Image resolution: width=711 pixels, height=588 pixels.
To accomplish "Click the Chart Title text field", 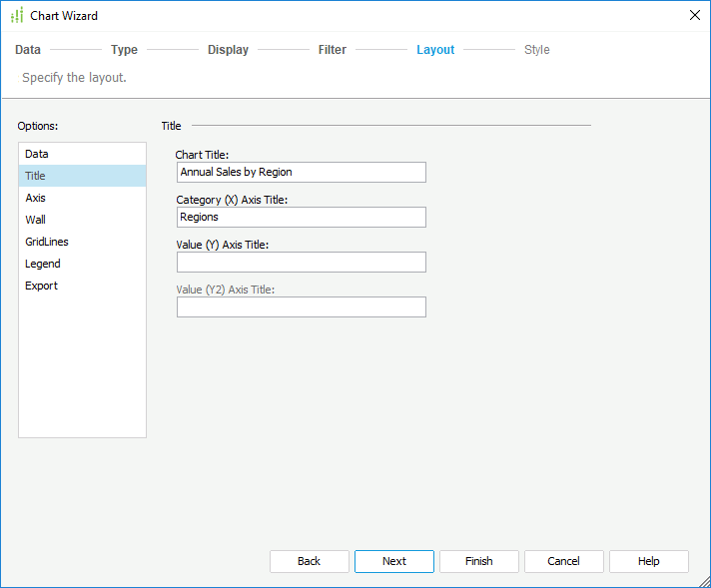I will tap(301, 172).
